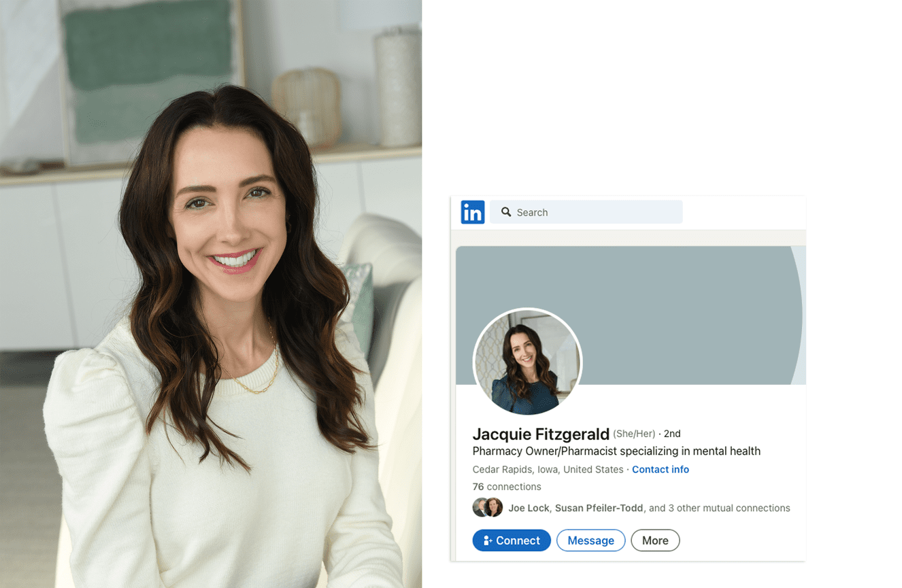902x588 pixels.
Task: Click the first mutual connection avatar
Action: (480, 508)
